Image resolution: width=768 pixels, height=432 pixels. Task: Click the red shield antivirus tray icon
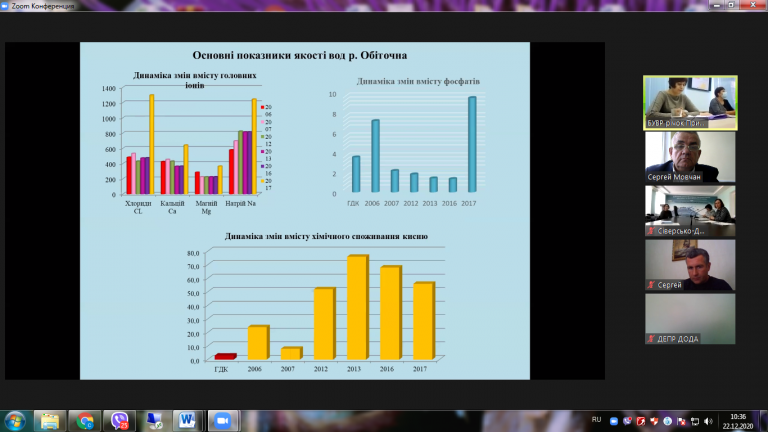[654, 421]
